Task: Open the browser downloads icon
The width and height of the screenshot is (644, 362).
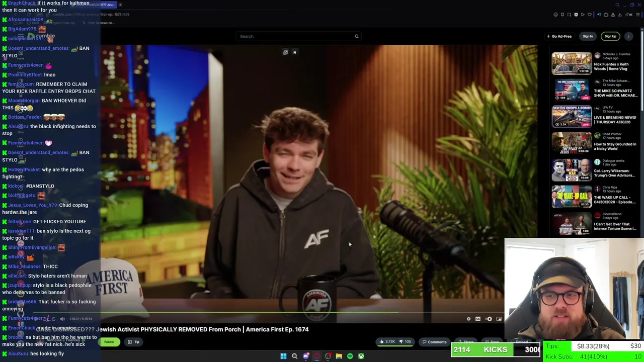Action: pyautogui.click(x=620, y=15)
